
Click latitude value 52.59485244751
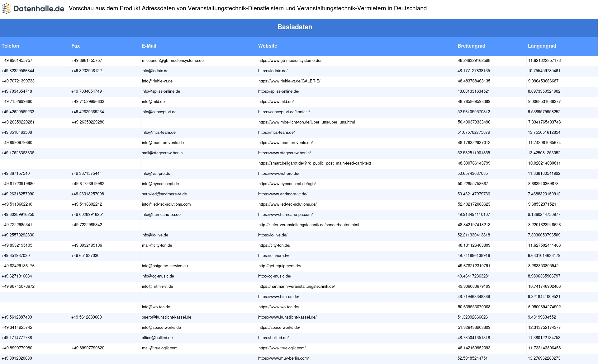pyautogui.click(x=472, y=358)
